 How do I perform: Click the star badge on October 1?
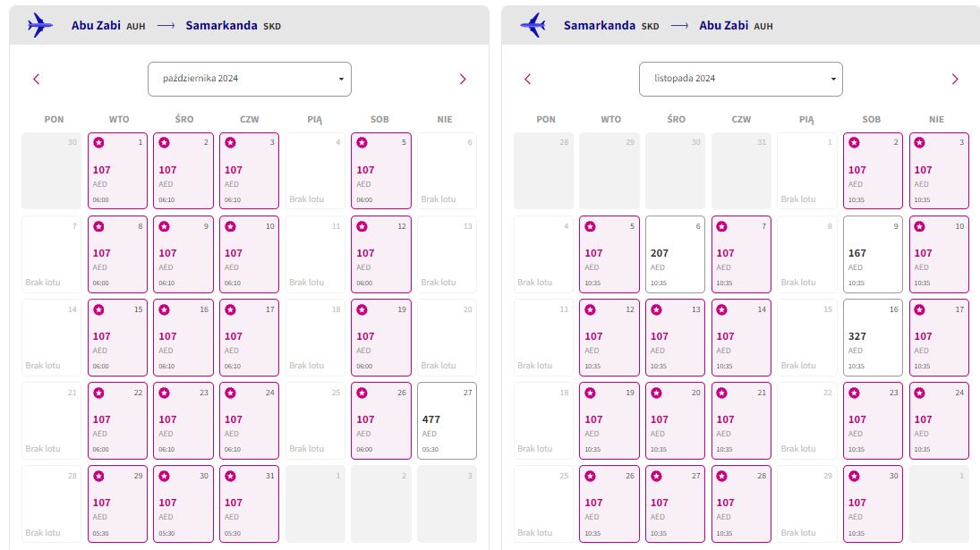click(98, 143)
